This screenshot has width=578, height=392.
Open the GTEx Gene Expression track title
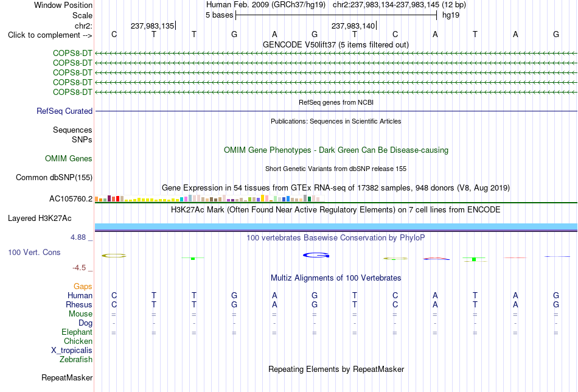click(x=336, y=187)
